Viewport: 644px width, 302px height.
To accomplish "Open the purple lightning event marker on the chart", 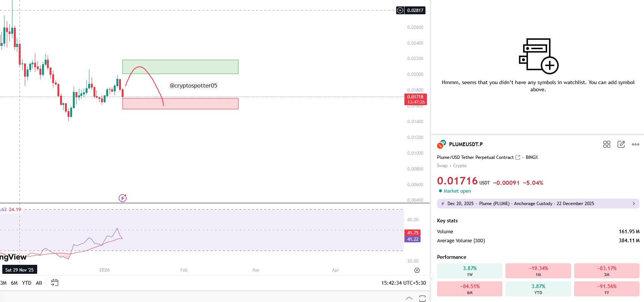I will 122,198.
